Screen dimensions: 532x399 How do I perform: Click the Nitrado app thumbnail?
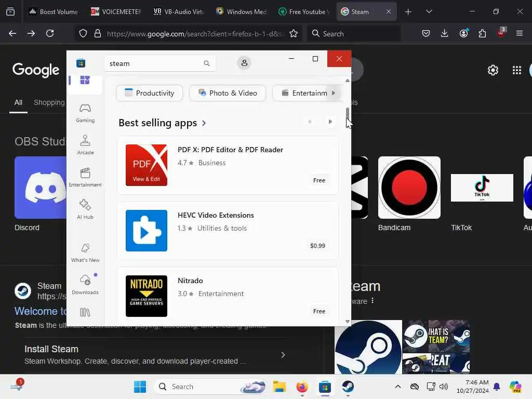[x=146, y=296]
